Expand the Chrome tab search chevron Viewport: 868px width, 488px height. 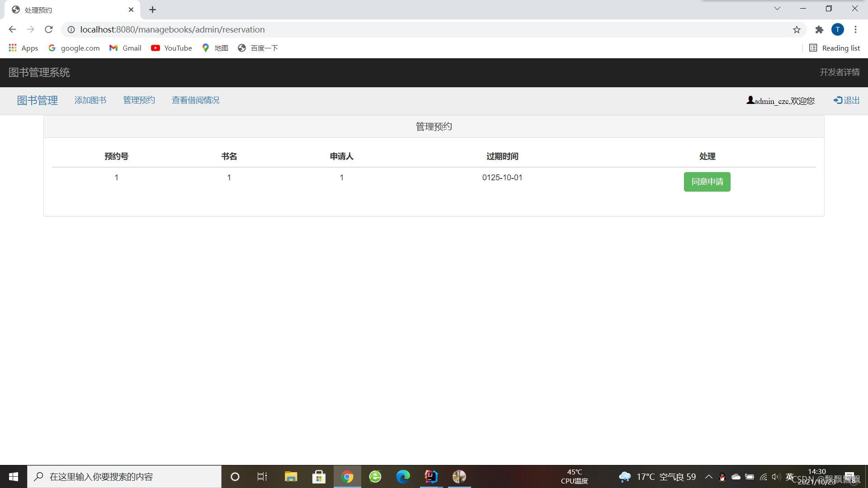coord(777,9)
